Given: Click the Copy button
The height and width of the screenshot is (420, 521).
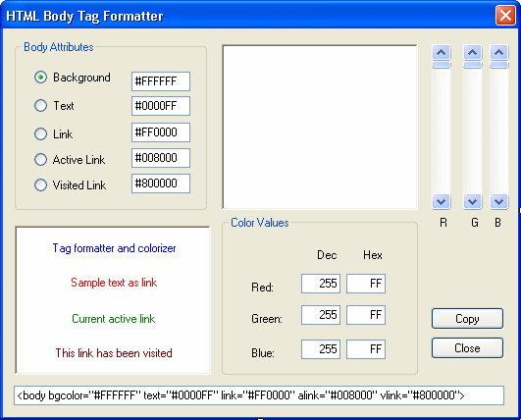Looking at the screenshot, I should (467, 319).
